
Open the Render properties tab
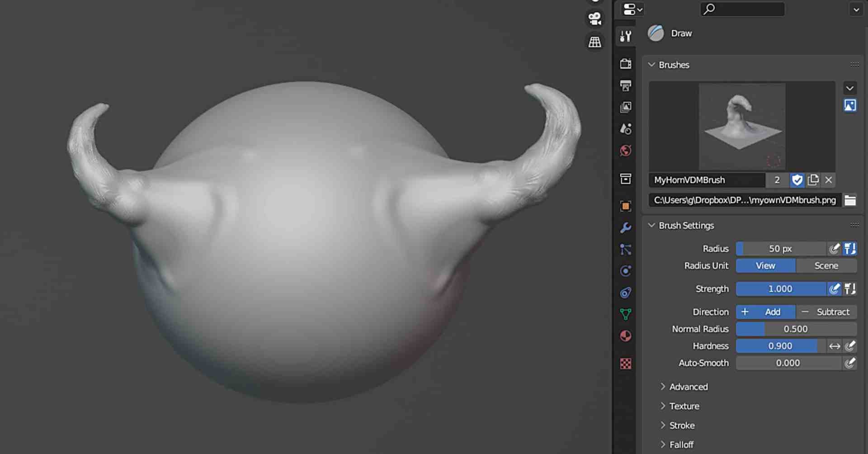[x=625, y=64]
